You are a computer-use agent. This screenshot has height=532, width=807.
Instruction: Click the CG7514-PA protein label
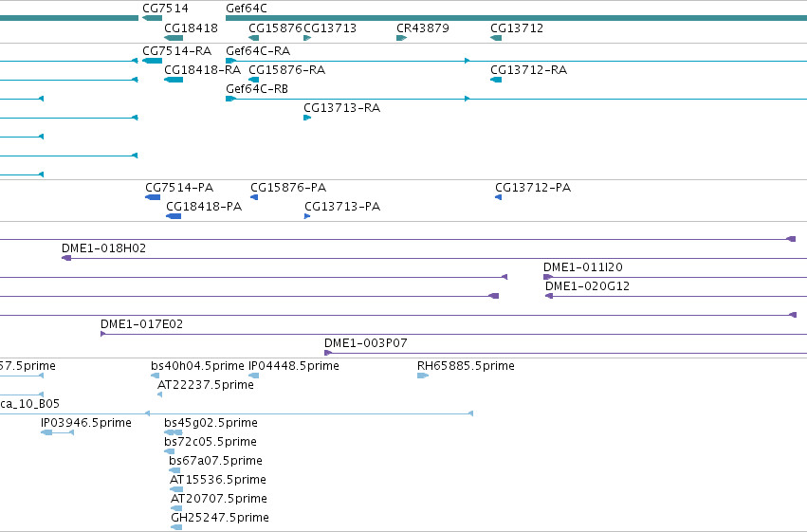click(179, 188)
